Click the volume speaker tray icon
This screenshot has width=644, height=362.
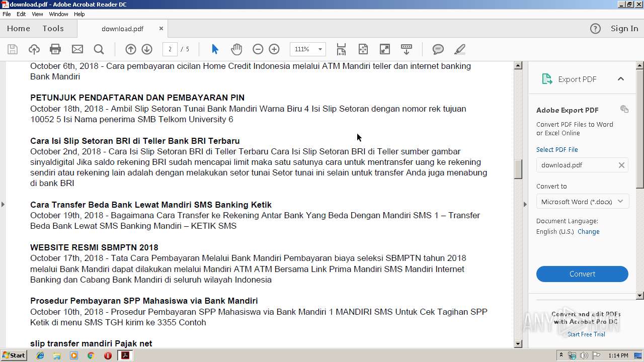[x=584, y=355]
